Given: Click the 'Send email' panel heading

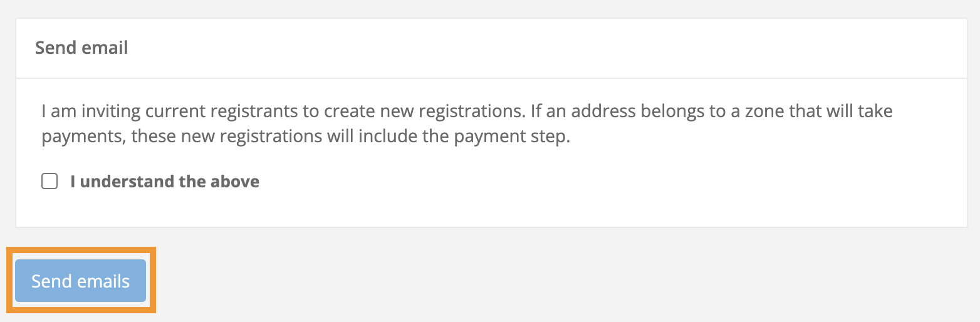Looking at the screenshot, I should pyautogui.click(x=81, y=48).
